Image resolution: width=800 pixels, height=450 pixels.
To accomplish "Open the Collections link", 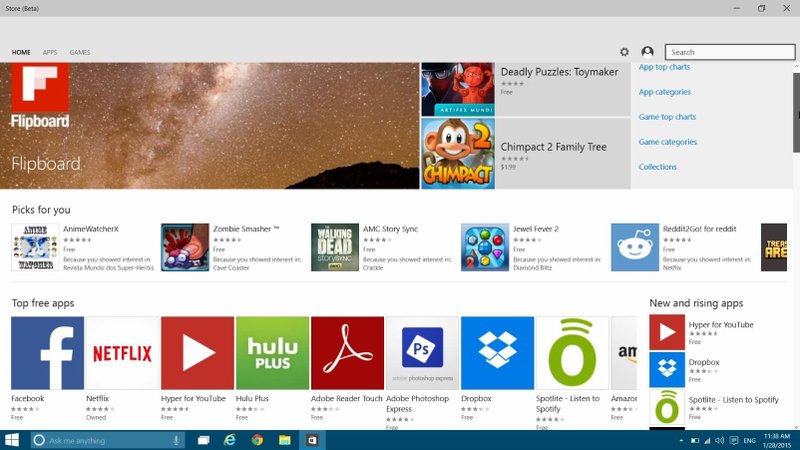I will pos(658,167).
